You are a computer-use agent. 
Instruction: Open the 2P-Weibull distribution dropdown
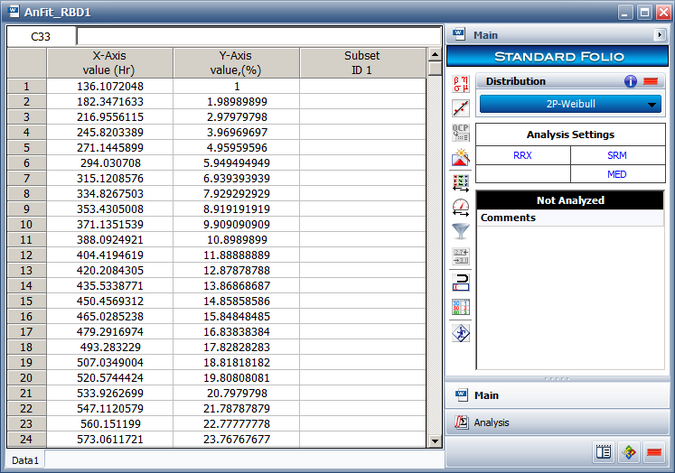pyautogui.click(x=570, y=103)
